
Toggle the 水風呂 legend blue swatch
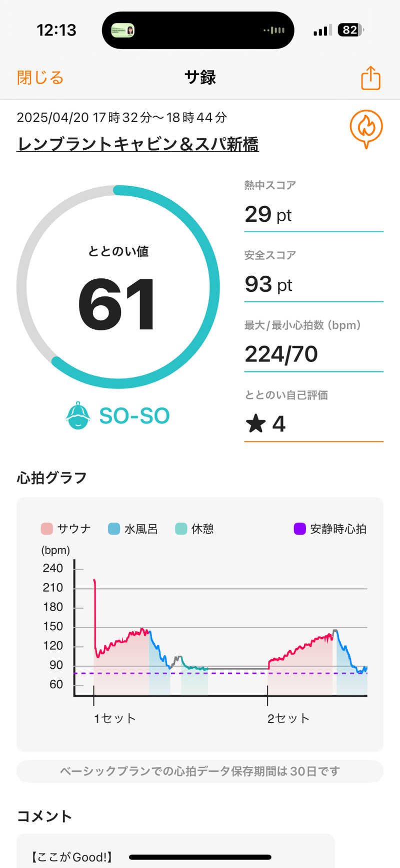coord(114,529)
